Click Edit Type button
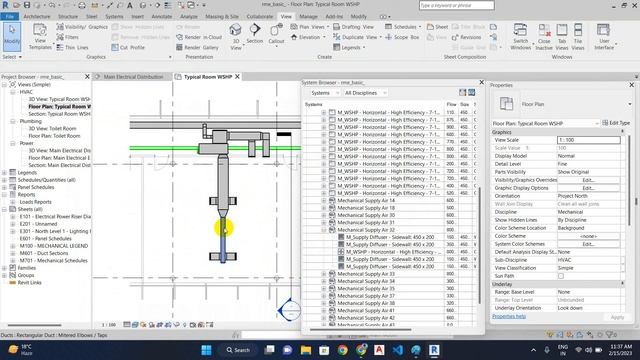Image resolution: width=640 pixels, height=360 pixels. point(616,123)
